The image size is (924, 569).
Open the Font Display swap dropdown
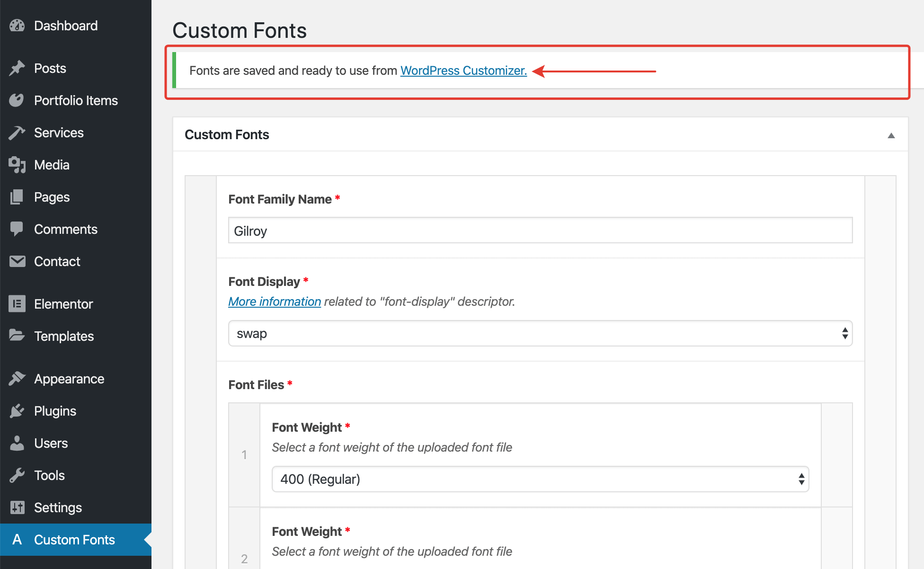point(540,334)
